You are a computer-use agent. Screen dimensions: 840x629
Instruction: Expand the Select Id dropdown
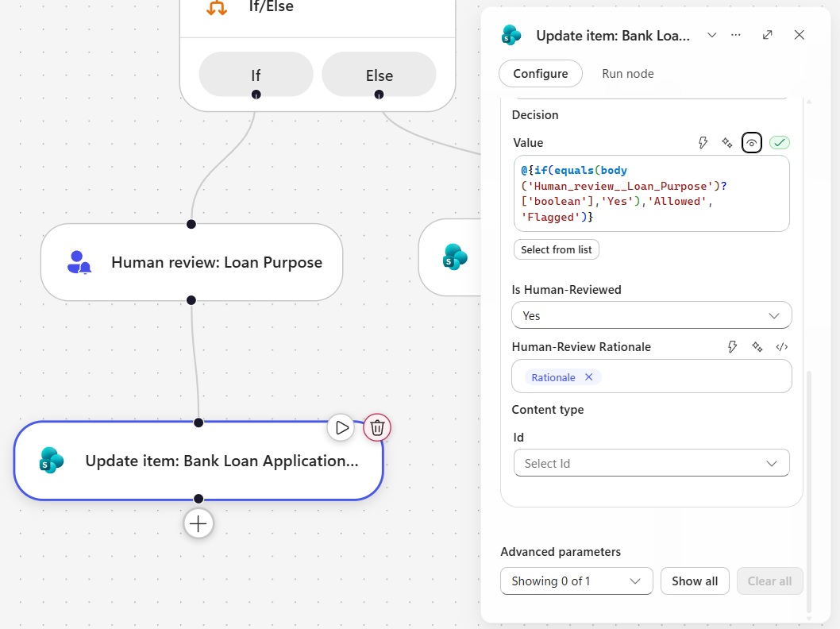[651, 463]
